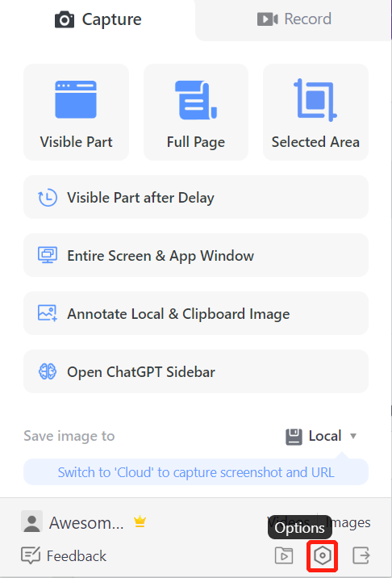This screenshot has height=578, width=392.
Task: Click the Full Page scroll icon
Action: click(196, 100)
